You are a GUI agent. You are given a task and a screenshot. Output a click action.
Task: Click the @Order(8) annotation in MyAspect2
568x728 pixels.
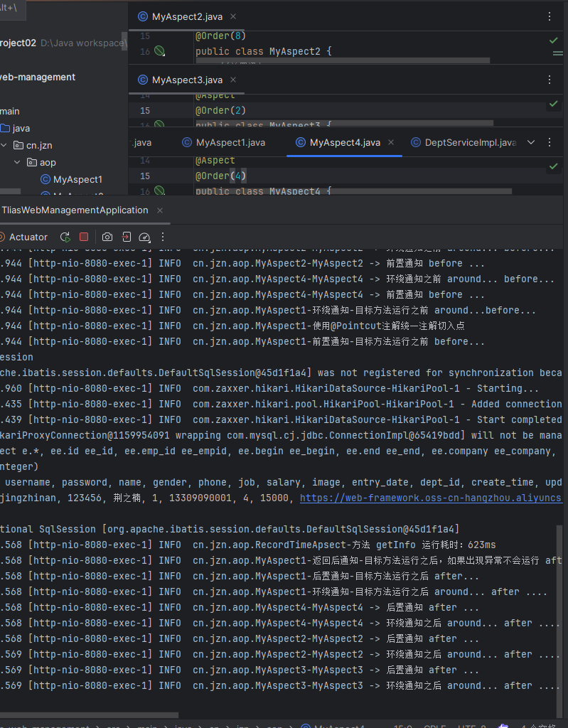(x=220, y=36)
